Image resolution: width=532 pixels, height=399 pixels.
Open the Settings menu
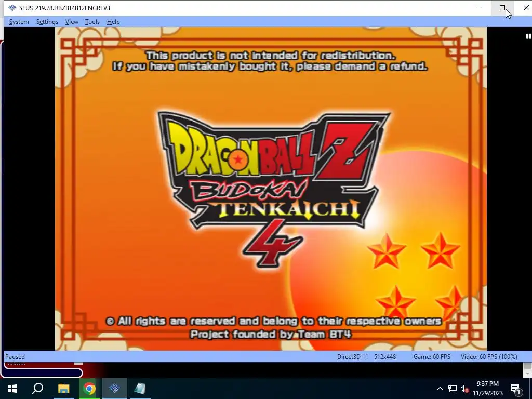coord(47,22)
